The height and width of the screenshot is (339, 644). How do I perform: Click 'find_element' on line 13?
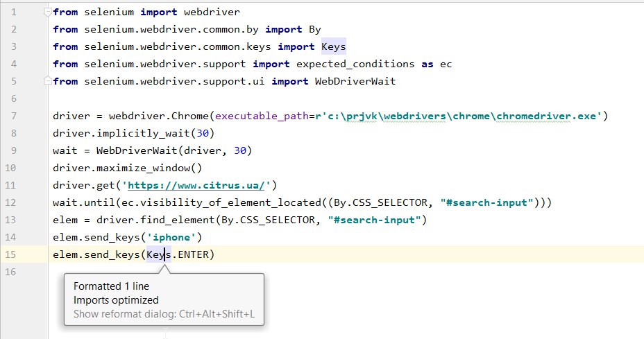coord(178,220)
